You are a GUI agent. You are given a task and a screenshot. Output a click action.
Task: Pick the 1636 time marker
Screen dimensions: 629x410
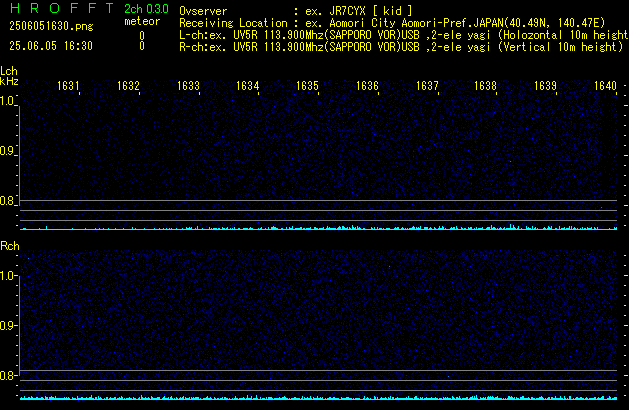(x=367, y=86)
